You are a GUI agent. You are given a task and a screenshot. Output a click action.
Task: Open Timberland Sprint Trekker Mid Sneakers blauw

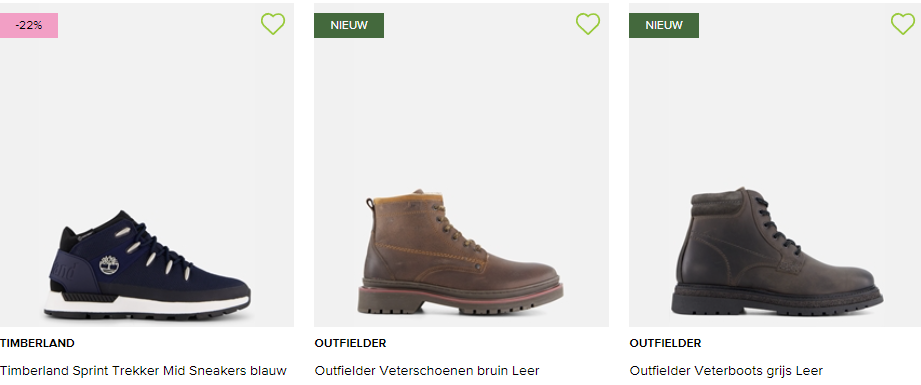pyautogui.click(x=143, y=371)
